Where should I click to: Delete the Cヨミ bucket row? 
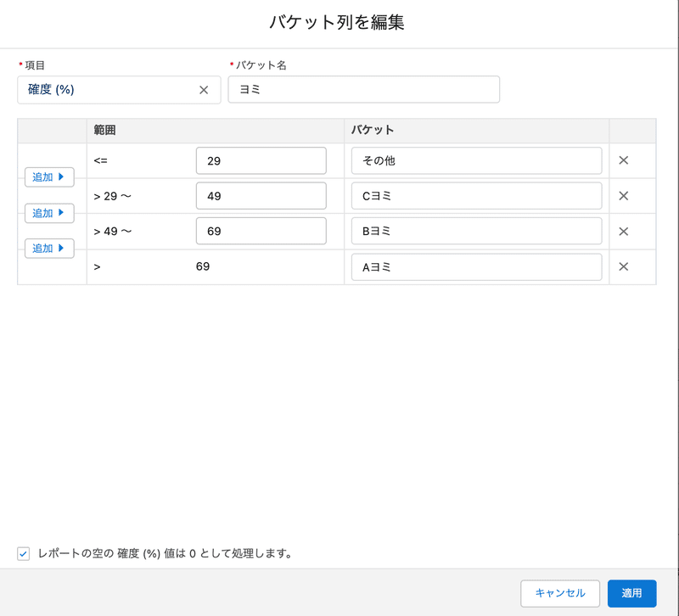click(x=624, y=196)
